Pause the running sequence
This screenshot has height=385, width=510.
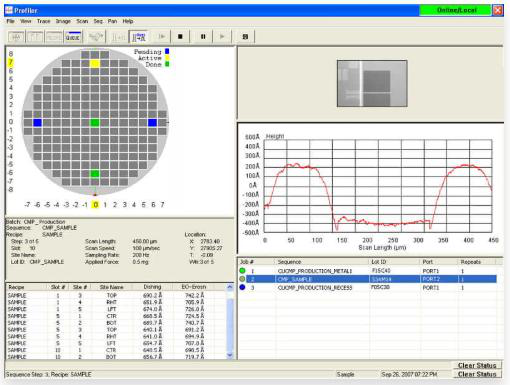point(203,37)
